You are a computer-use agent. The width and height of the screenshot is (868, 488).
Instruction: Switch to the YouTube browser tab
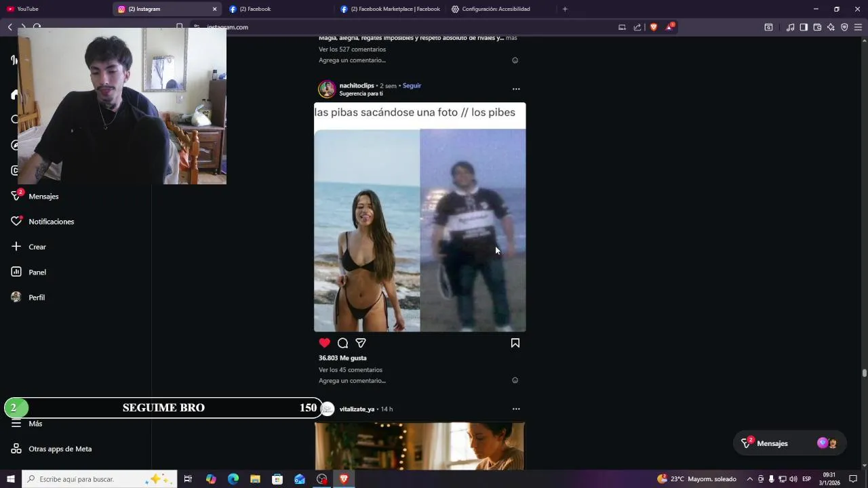click(x=54, y=9)
